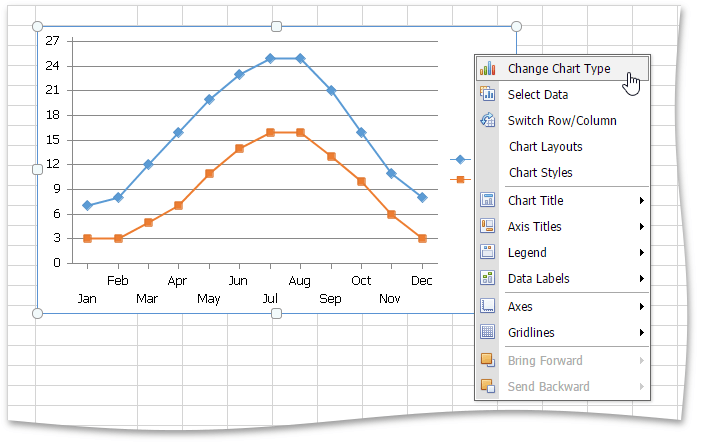Click Gridlines menu label
701x446 pixels.
pos(531,332)
